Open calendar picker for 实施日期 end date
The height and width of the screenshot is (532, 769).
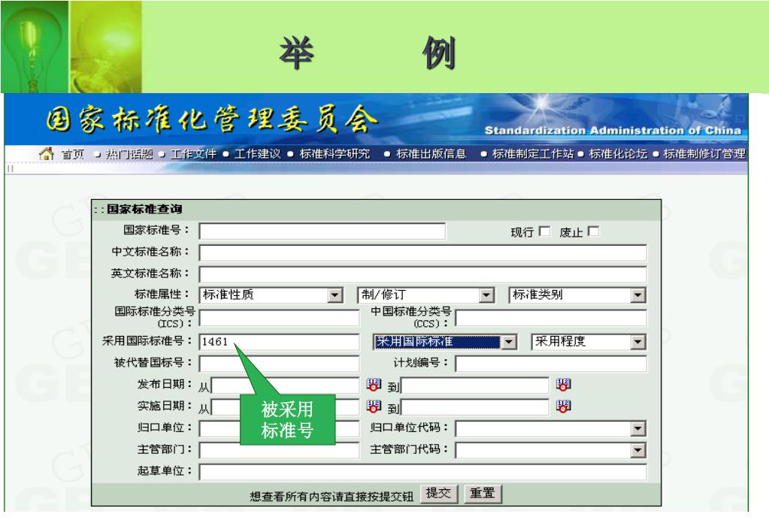tap(563, 407)
